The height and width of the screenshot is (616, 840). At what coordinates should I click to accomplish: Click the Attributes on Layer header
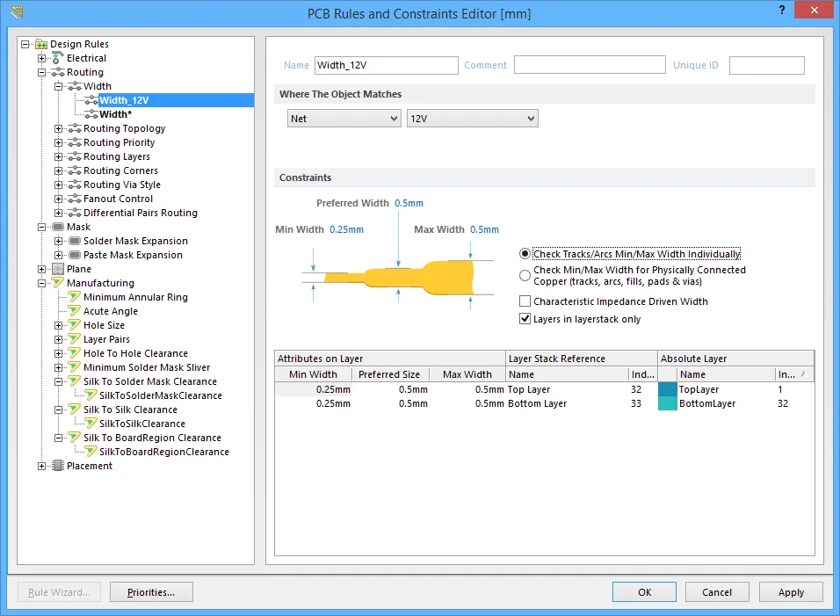pos(390,359)
